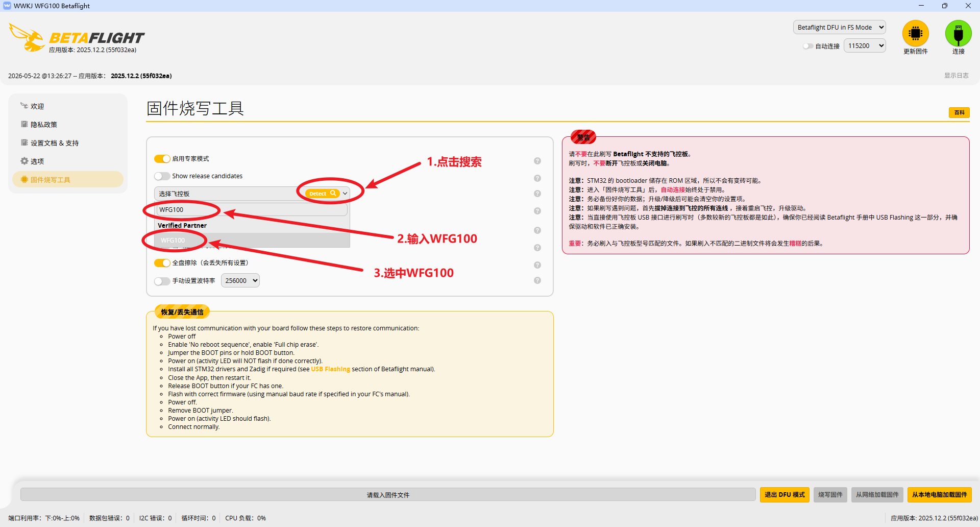980x527 pixels.
Task: Open help icon for 全盘擦除 row
Action: [x=537, y=265]
